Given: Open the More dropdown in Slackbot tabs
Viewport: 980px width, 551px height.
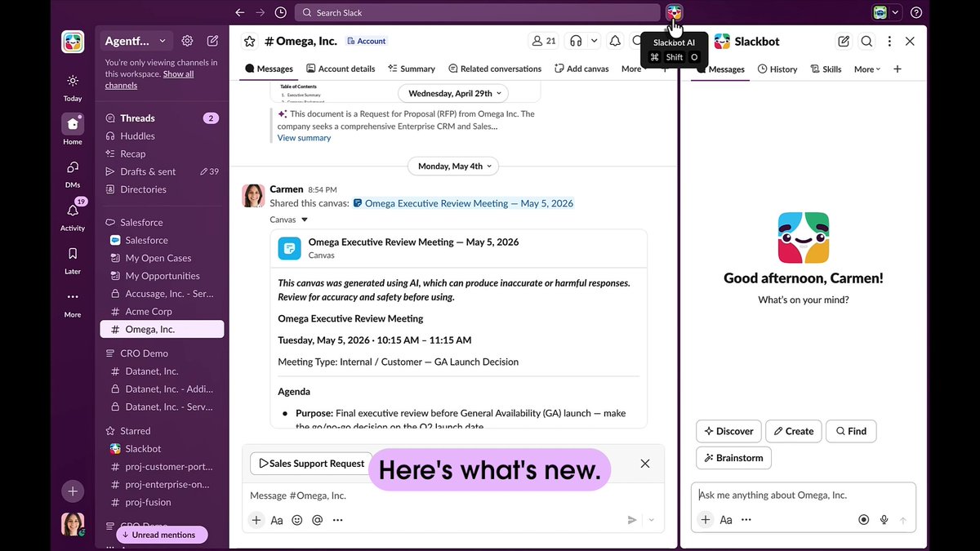Looking at the screenshot, I should pos(867,69).
